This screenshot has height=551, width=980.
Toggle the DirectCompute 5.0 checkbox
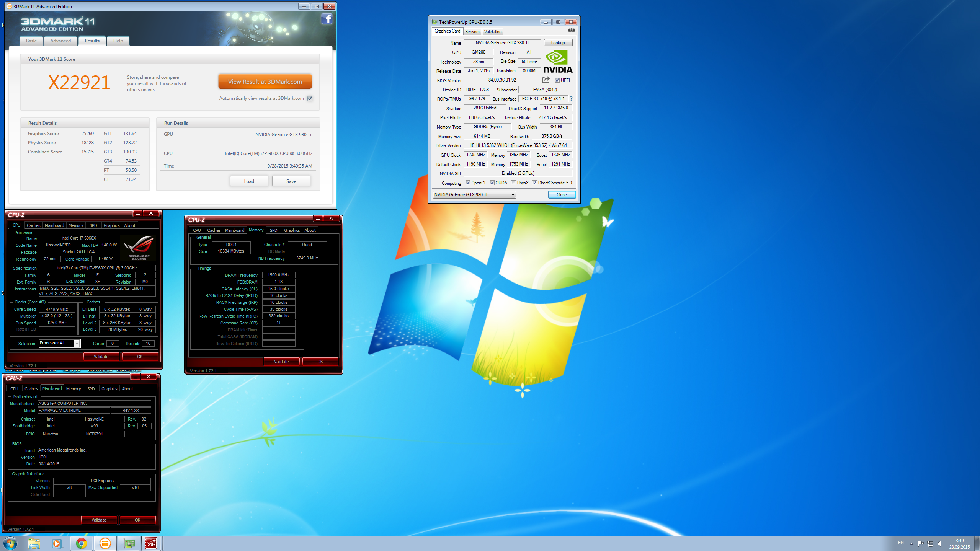(534, 183)
